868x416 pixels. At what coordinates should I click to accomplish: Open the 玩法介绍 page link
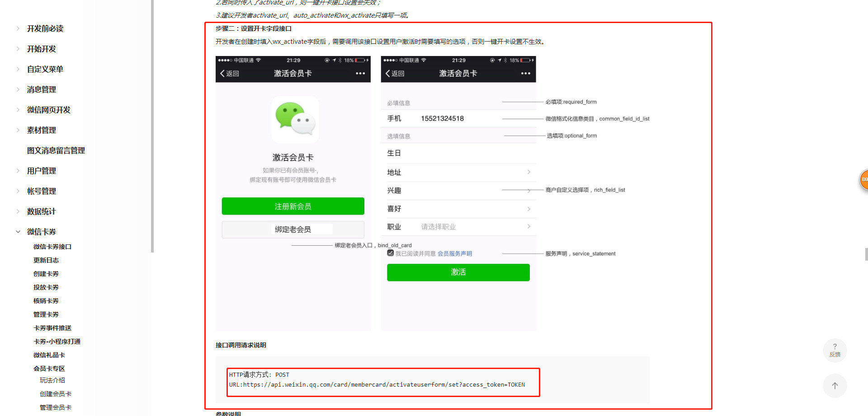(52, 380)
